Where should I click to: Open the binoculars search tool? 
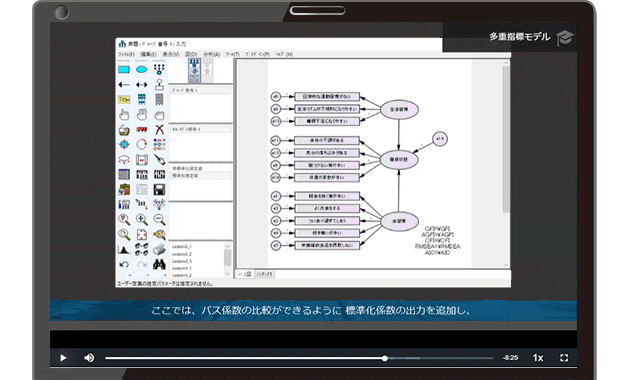[160, 264]
